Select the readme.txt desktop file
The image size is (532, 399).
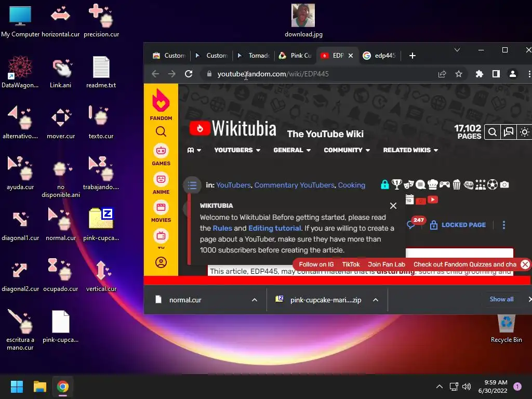pyautogui.click(x=101, y=72)
